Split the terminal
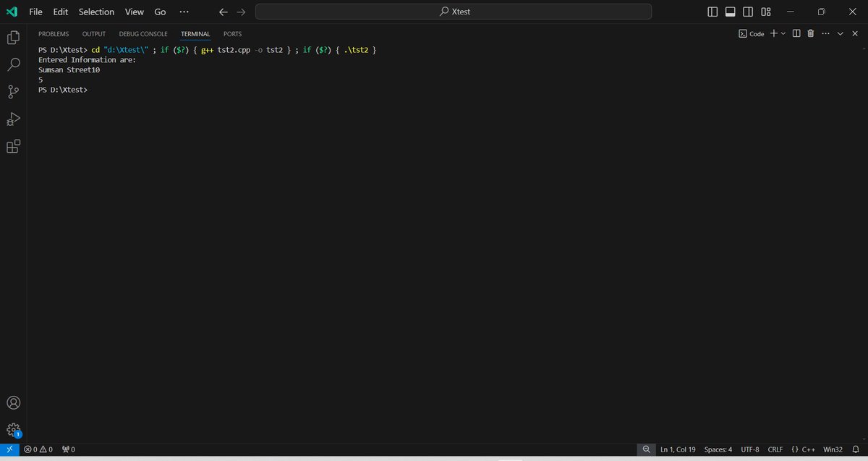 click(796, 33)
